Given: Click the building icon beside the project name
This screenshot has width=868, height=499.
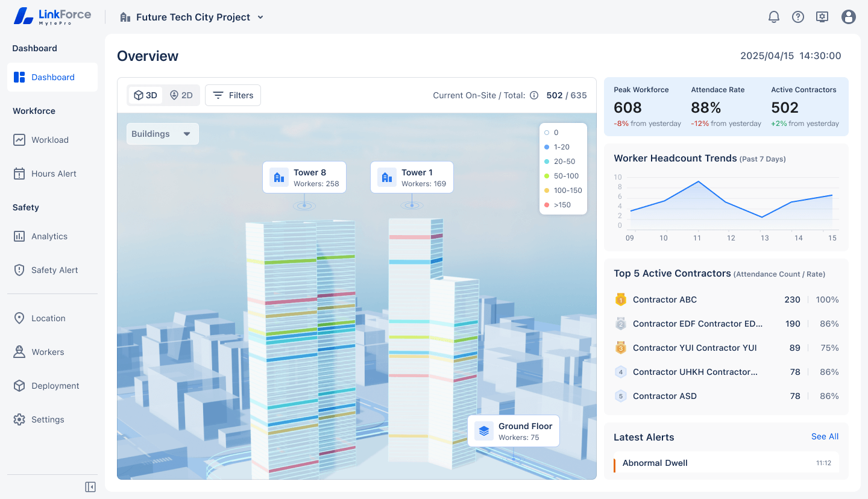Looking at the screenshot, I should [125, 17].
